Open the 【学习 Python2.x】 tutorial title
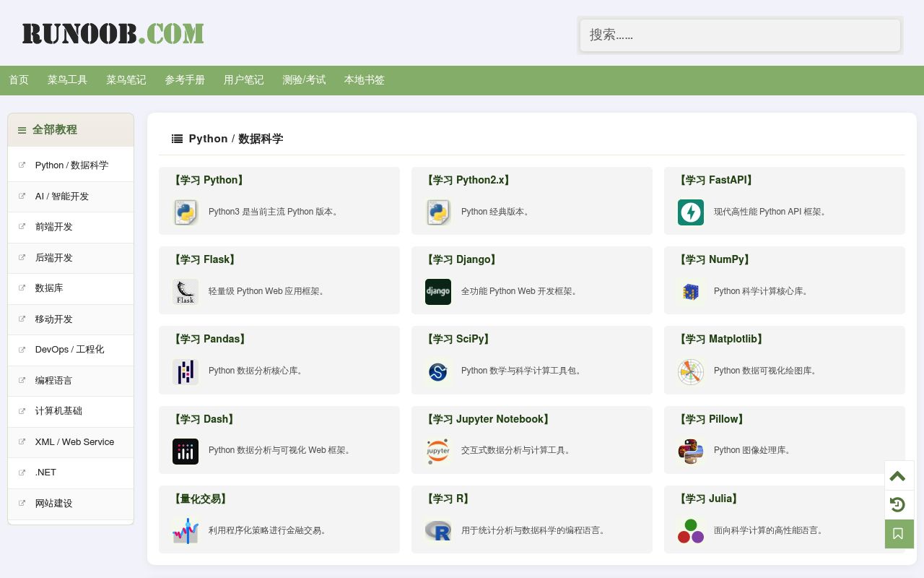This screenshot has height=578, width=924. click(x=468, y=180)
